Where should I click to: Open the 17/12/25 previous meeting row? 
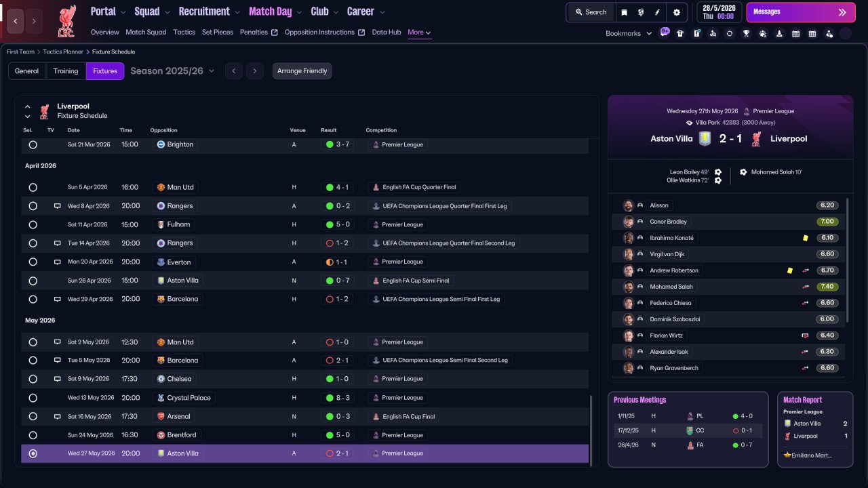click(x=688, y=430)
